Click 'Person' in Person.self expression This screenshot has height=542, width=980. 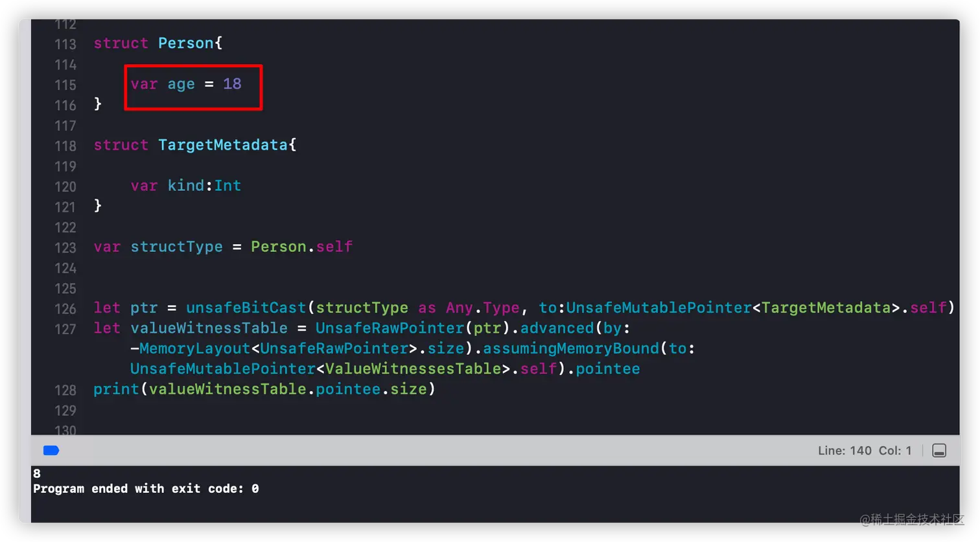[279, 247]
